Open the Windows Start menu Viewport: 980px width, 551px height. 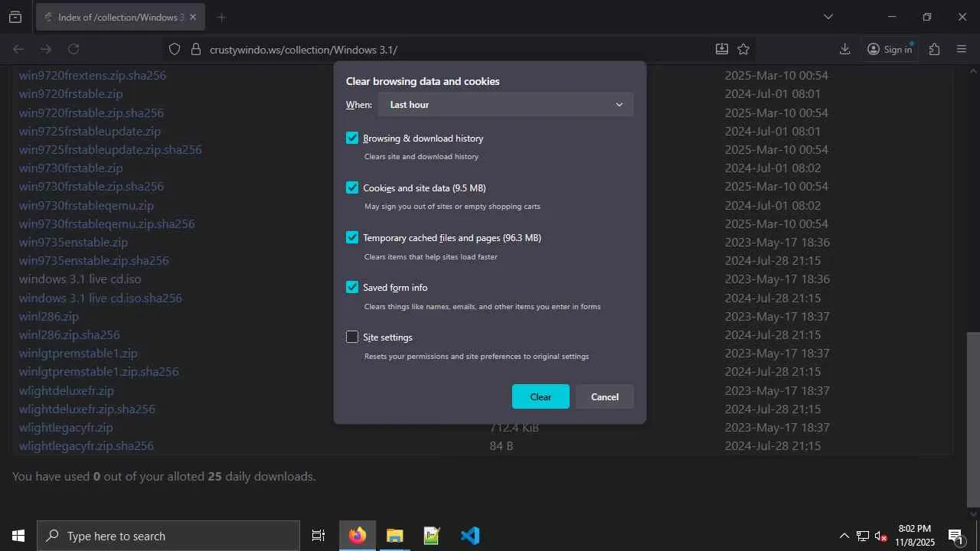18,536
